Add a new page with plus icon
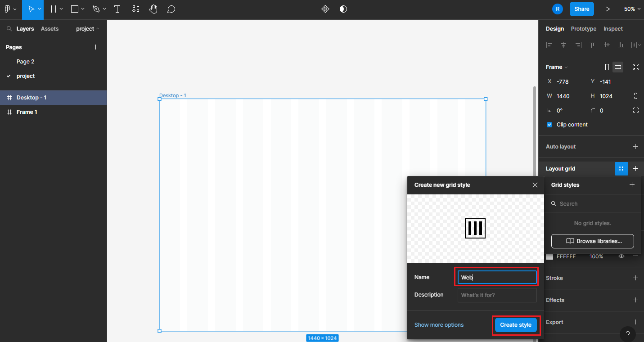Image resolution: width=644 pixels, height=342 pixels. point(95,47)
